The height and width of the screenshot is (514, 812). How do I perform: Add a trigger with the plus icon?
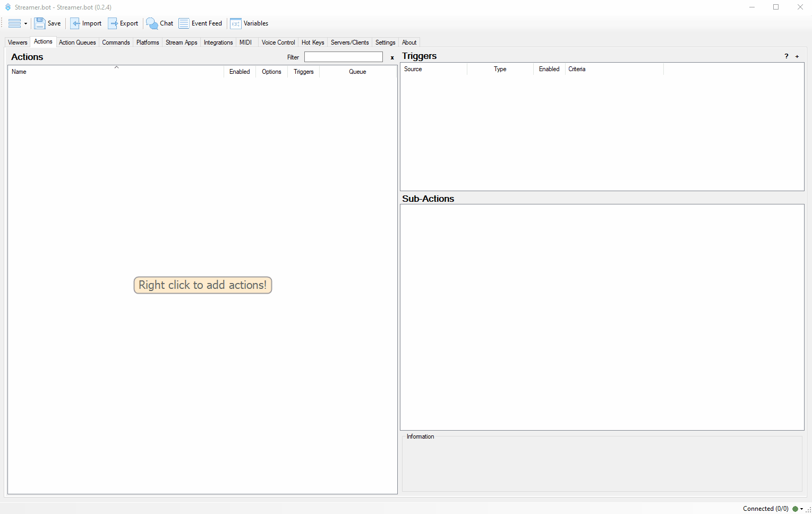797,56
